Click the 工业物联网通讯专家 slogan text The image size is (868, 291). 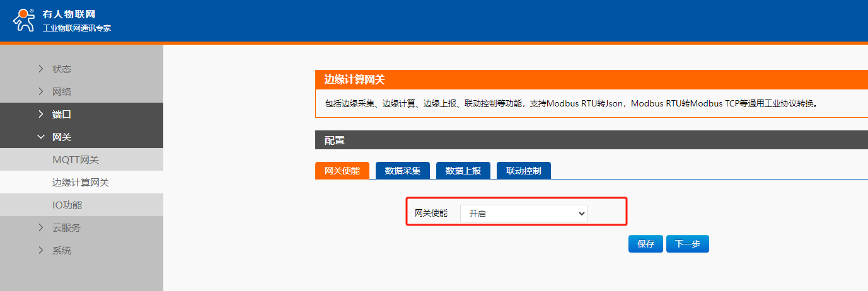(77, 28)
